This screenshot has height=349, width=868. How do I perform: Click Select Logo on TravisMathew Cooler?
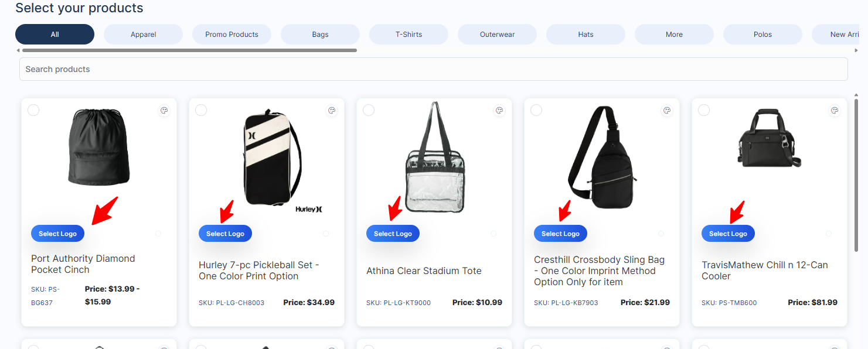coord(728,234)
